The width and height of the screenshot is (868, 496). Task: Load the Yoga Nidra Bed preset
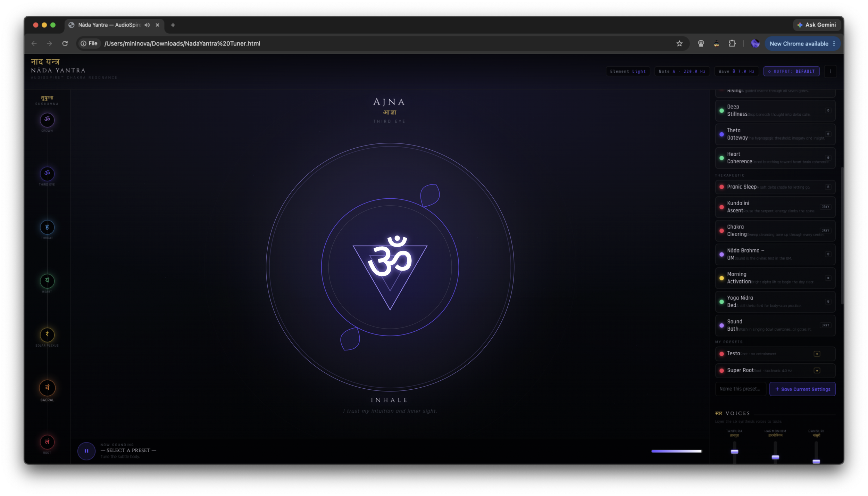click(775, 301)
